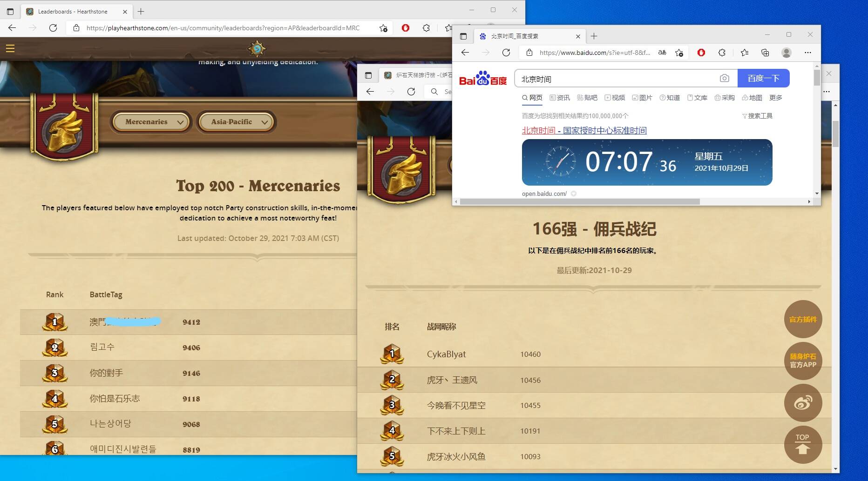Expand the Mercenaries mode dropdown
The image size is (868, 481).
[x=151, y=122]
